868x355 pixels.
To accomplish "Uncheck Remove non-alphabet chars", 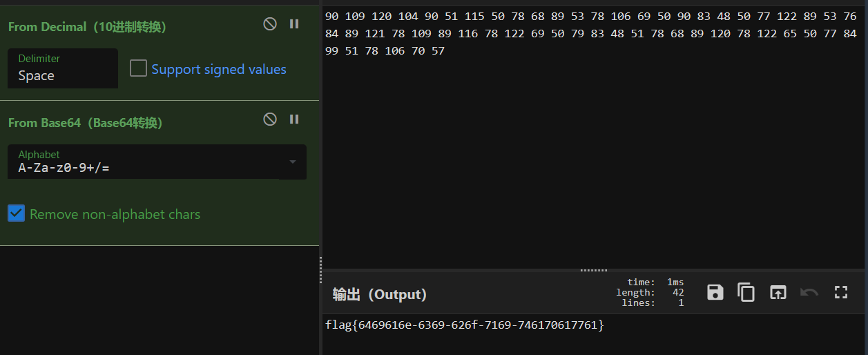I will point(16,213).
